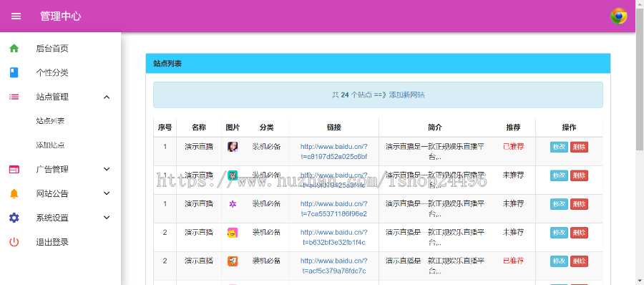The image size is (644, 285).
Task: Open link ending t=b632bf3e32fb1f4c
Action: click(334, 237)
